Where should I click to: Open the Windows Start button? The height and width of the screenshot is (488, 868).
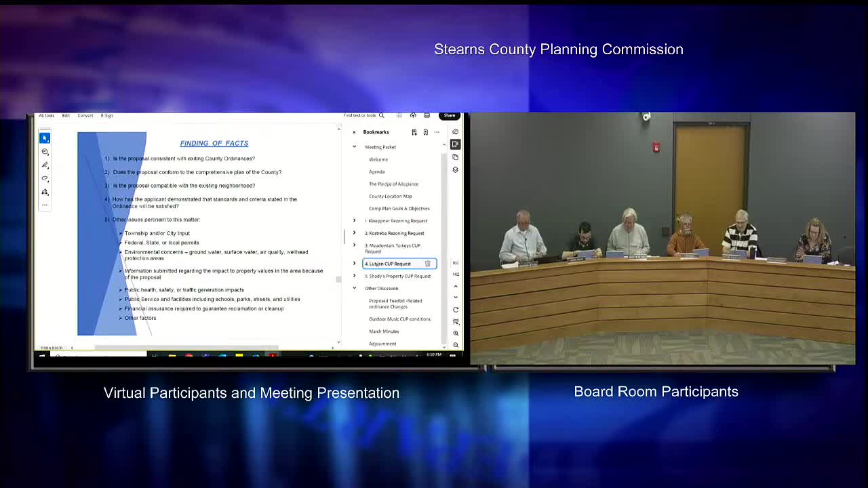pyautogui.click(x=42, y=355)
